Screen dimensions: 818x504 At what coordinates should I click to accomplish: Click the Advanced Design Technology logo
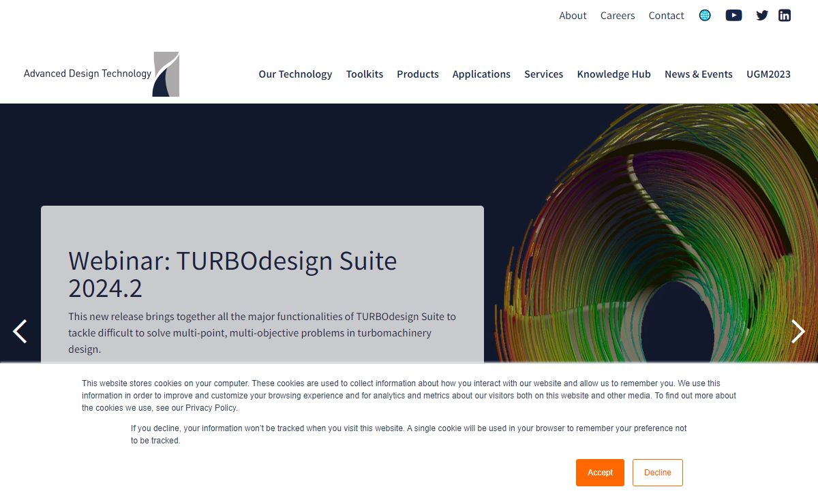[101, 74]
